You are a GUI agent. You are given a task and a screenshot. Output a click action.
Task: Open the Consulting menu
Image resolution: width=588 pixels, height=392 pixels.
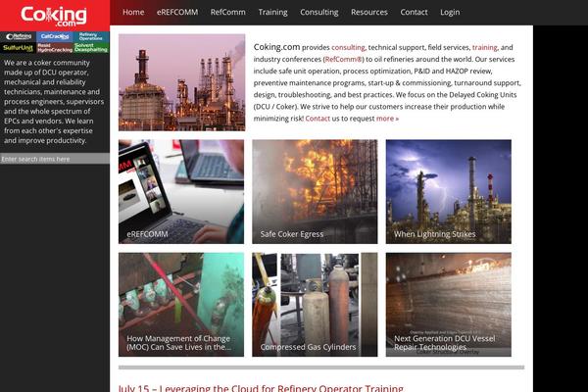tap(319, 12)
